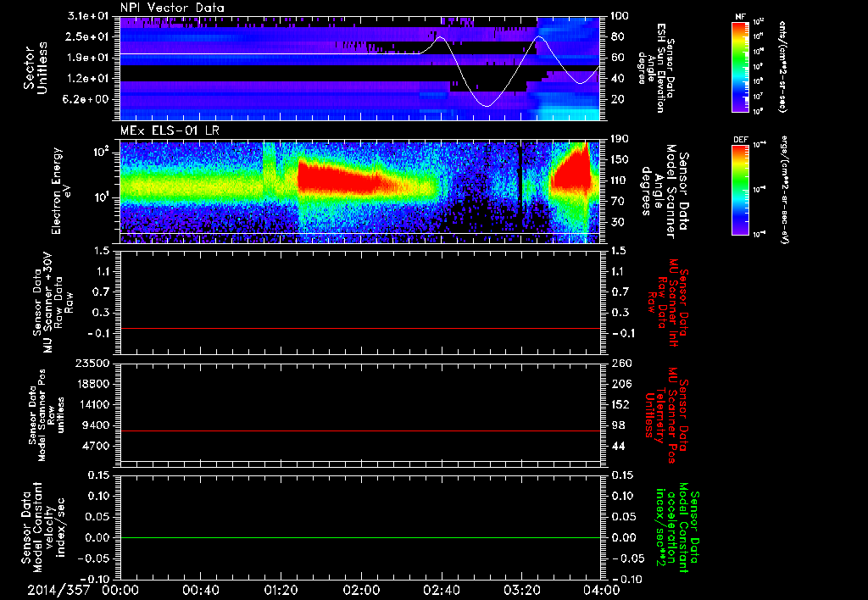Screen dimensions: 868x600
Task: Click the "9400" scanner position tick value
Action: pyautogui.click(x=96, y=425)
